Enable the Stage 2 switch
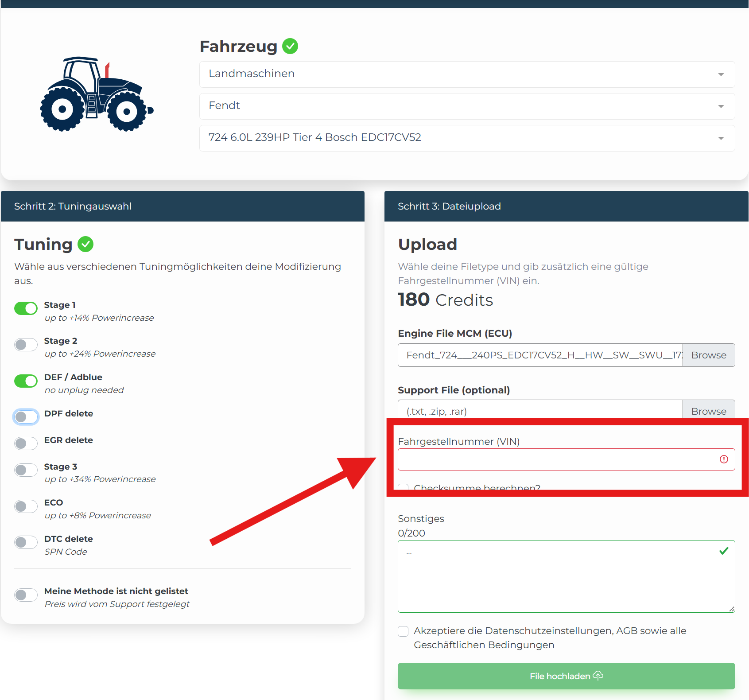 (x=26, y=345)
